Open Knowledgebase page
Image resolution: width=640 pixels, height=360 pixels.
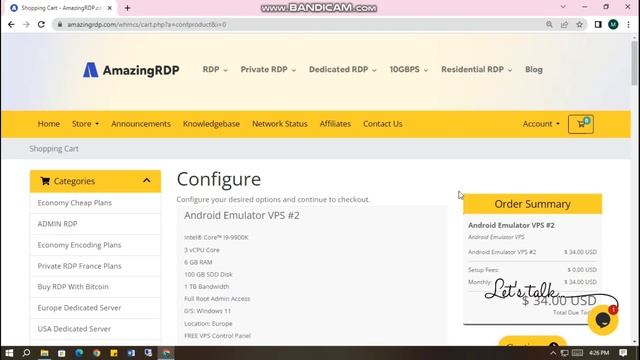tap(211, 124)
